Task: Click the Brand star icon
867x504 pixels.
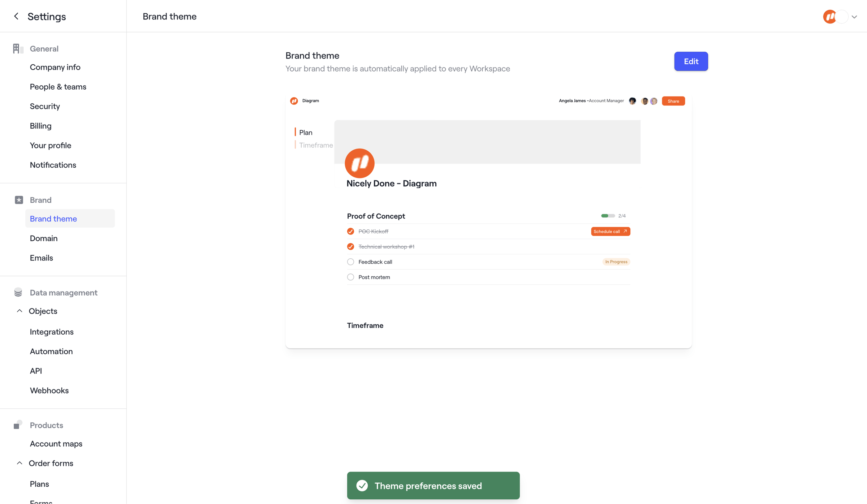Action: coord(19,200)
